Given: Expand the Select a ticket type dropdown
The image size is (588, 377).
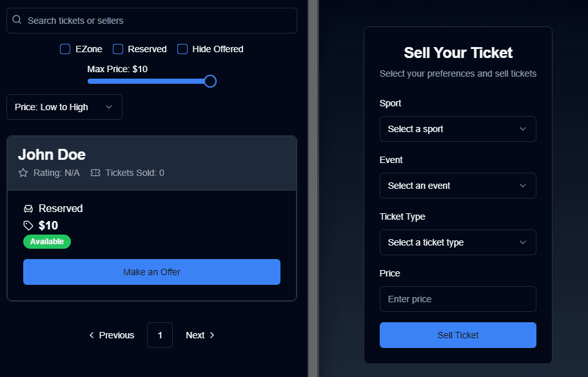Looking at the screenshot, I should tap(458, 242).
